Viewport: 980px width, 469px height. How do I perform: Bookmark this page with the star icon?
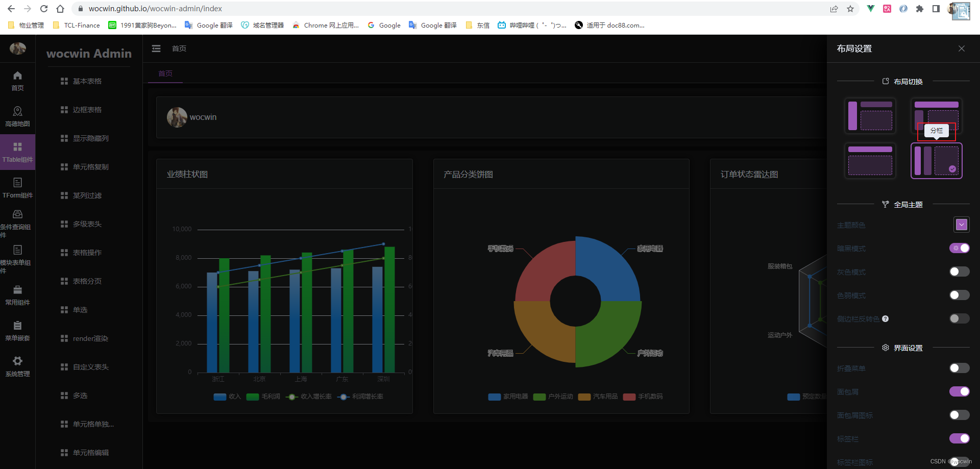tap(850, 9)
